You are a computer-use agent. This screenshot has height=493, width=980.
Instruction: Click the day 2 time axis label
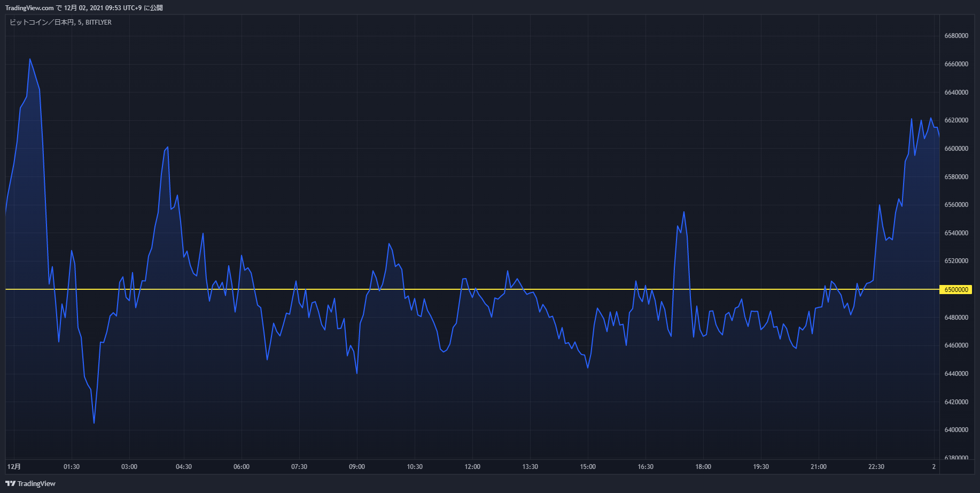pyautogui.click(x=934, y=467)
